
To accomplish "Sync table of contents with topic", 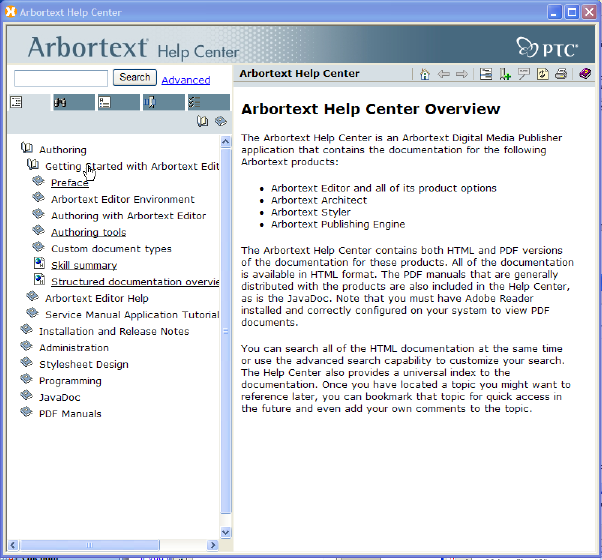I will 486,74.
